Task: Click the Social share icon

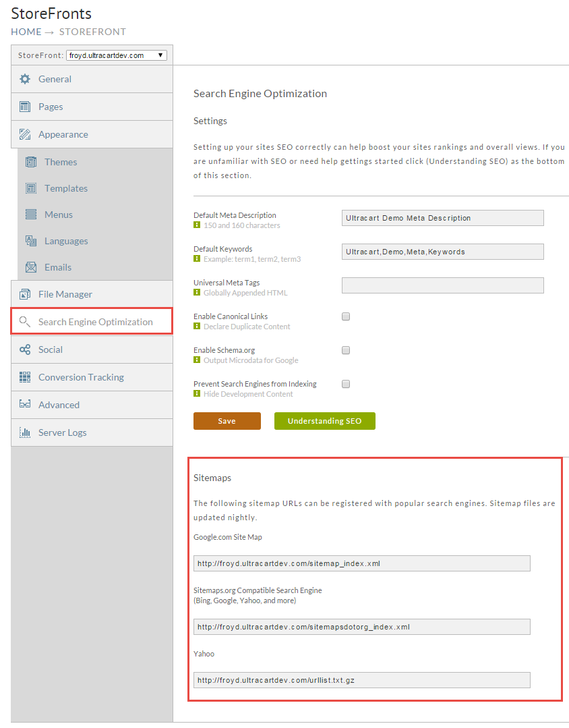Action: (x=25, y=349)
